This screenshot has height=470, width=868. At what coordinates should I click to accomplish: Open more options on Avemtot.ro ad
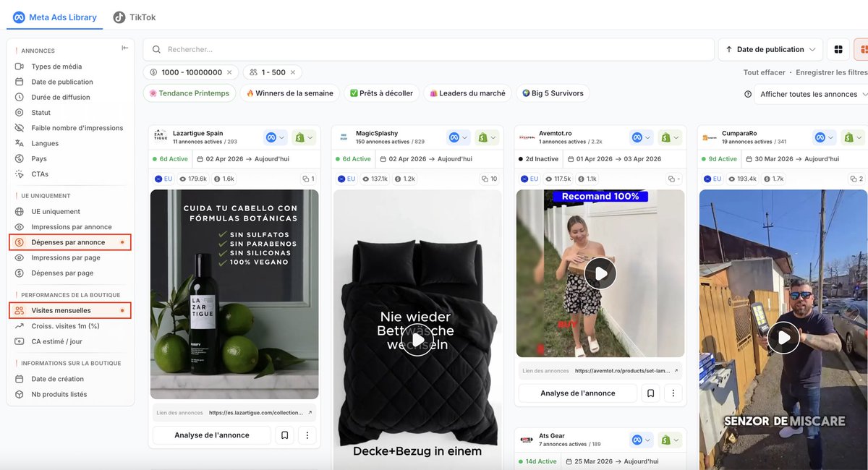point(673,393)
